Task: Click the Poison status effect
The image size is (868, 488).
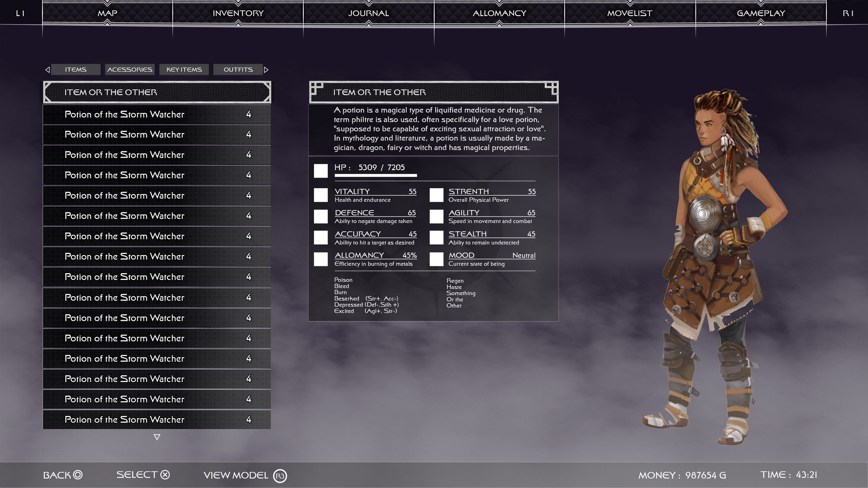Action: 343,280
